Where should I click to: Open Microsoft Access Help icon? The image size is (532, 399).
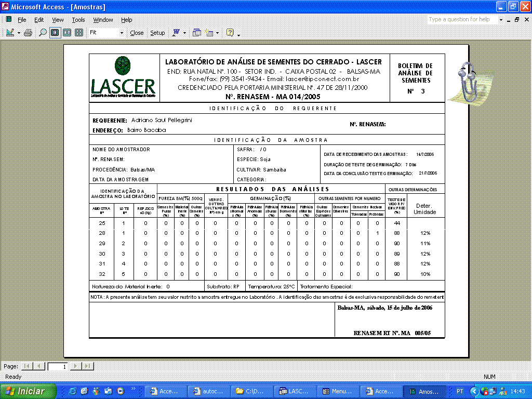coord(230,33)
